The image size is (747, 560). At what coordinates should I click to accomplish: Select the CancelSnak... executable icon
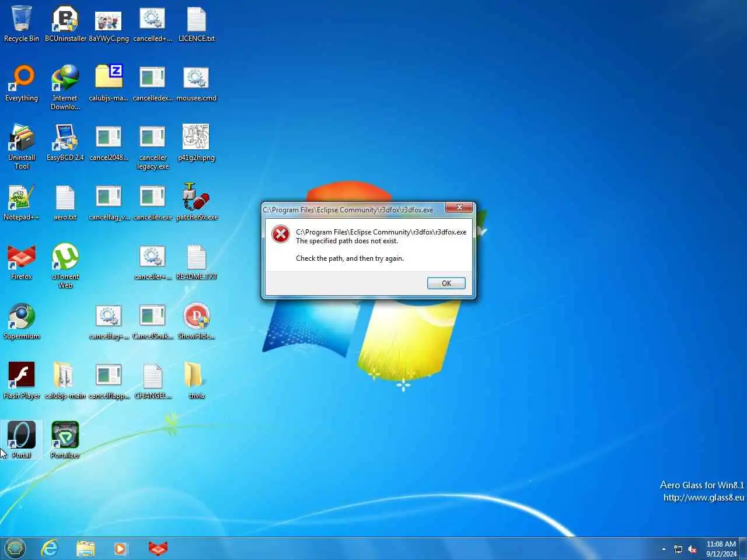coord(152,321)
